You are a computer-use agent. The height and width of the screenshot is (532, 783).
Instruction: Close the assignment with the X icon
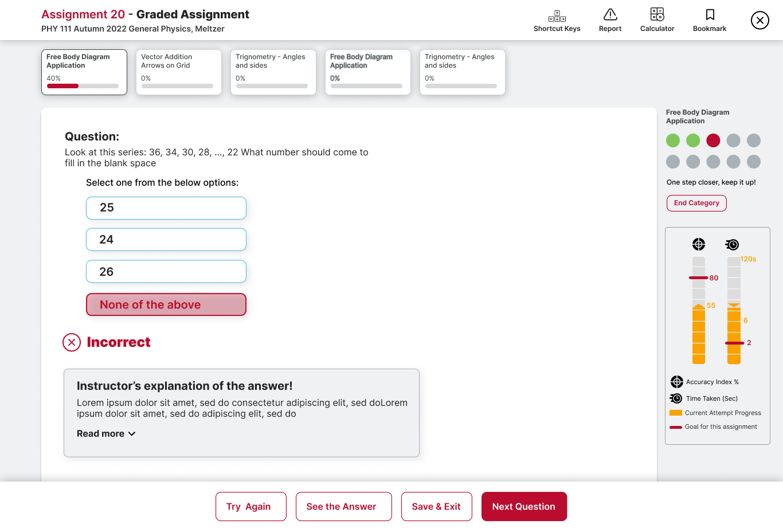click(759, 21)
